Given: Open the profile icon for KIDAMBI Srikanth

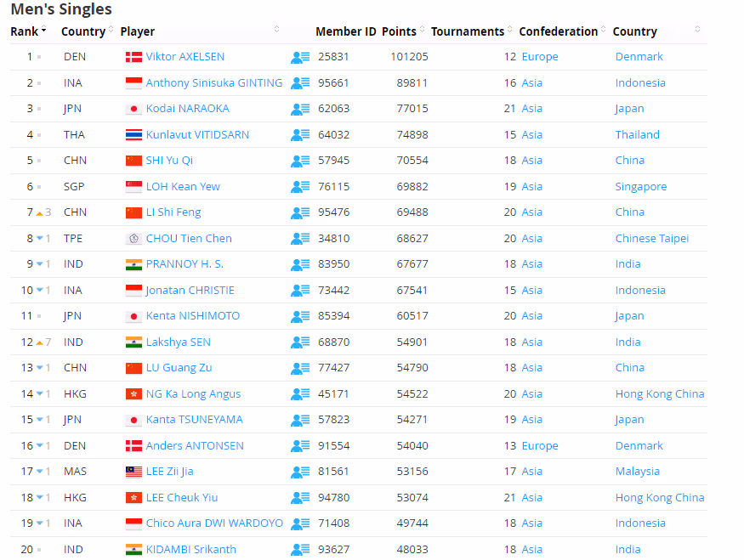Looking at the screenshot, I should pos(299,550).
